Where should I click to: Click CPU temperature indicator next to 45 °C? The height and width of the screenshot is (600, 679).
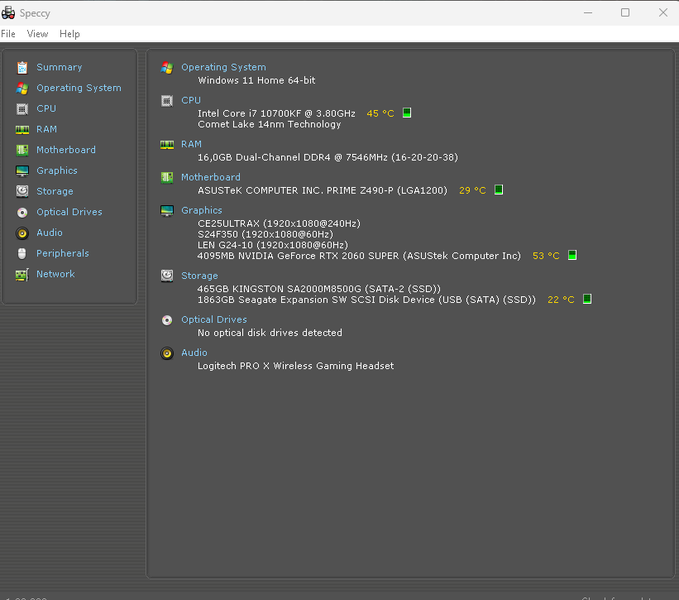[407, 113]
